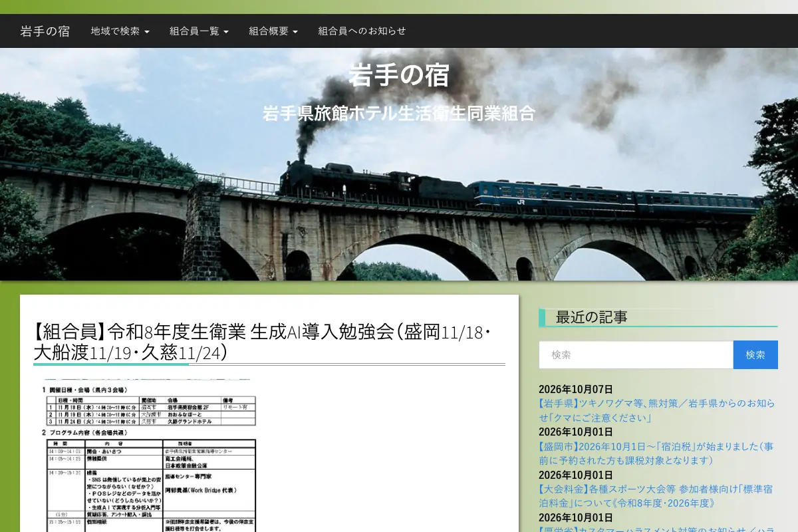Image resolution: width=798 pixels, height=532 pixels.
Task: Open the 盛岡市 宿泊税 article link
Action: (656, 453)
